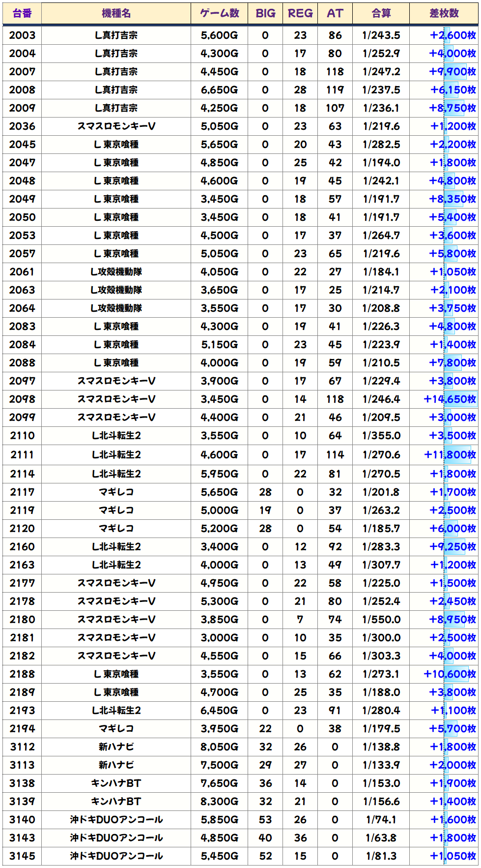Screen dimensions: 481x868
Task: Select machine number 2050
Action: 22,217
